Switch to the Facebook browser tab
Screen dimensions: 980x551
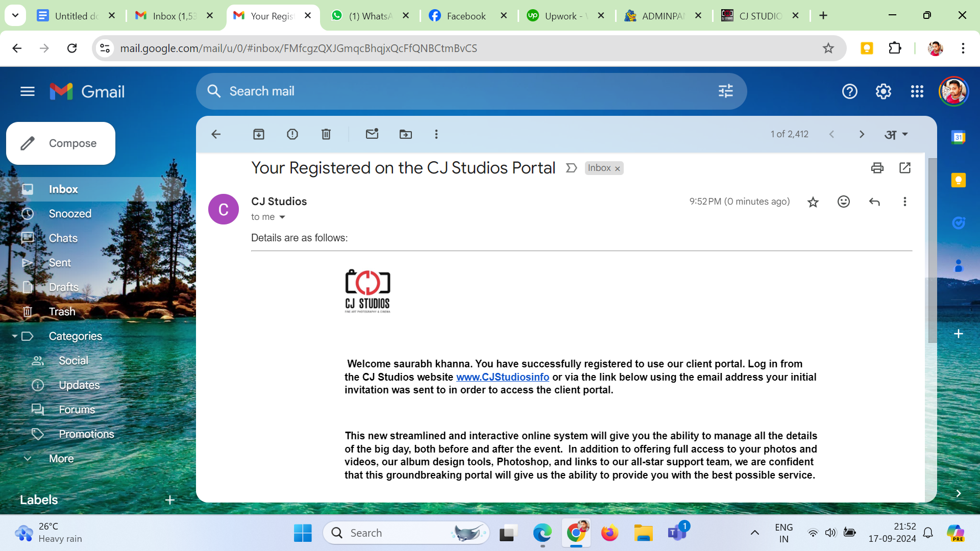point(468,16)
